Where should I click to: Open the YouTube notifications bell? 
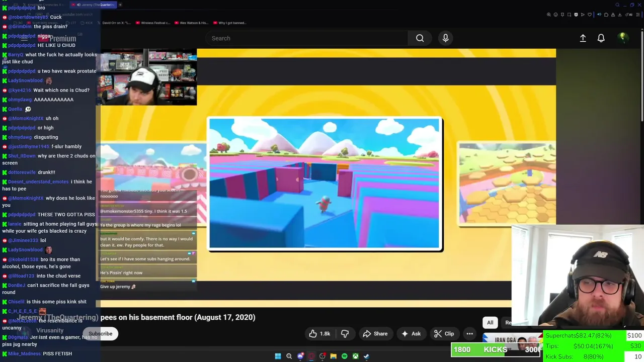pos(601,38)
